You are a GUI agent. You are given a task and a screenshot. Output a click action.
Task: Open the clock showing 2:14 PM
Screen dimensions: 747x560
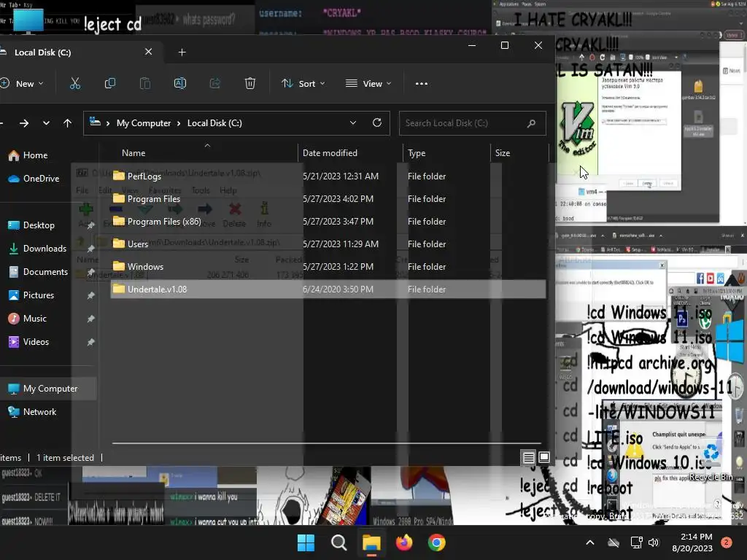click(692, 542)
